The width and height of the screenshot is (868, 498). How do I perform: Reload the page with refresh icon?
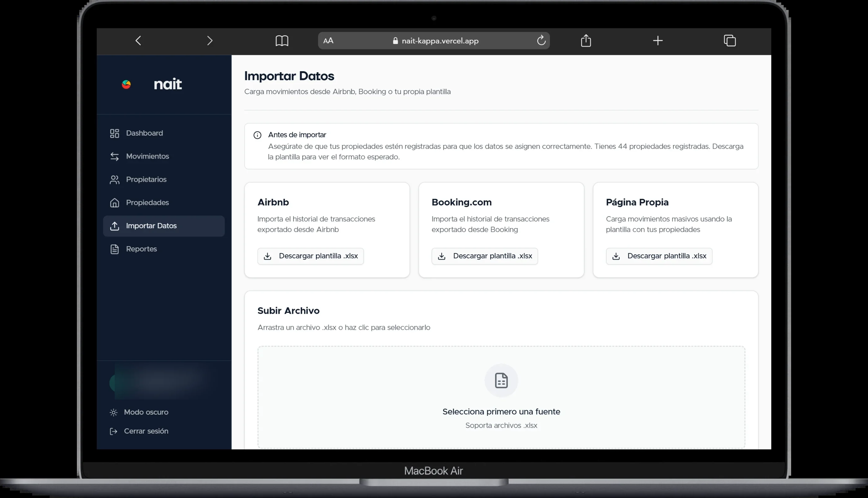tap(541, 40)
